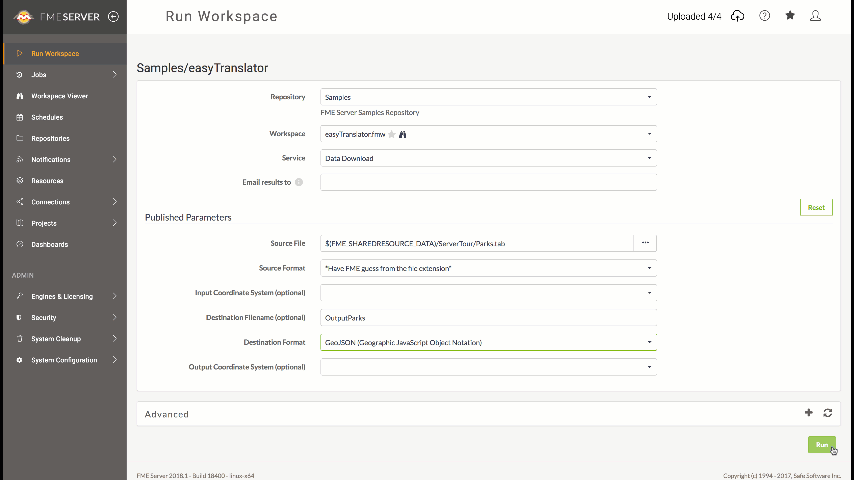Image resolution: width=854 pixels, height=480 pixels.
Task: Expand the Security submenu chevron
Action: (x=114, y=317)
